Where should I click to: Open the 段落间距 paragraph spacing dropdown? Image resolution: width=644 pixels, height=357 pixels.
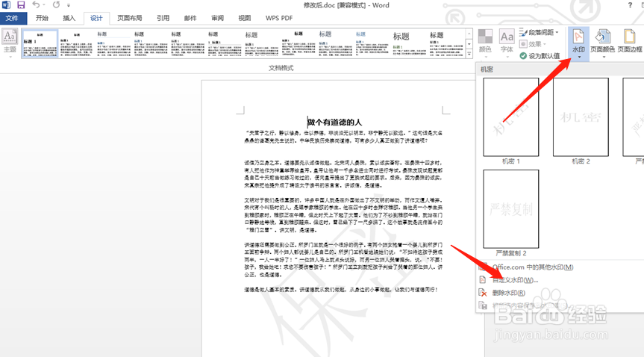[x=539, y=32]
